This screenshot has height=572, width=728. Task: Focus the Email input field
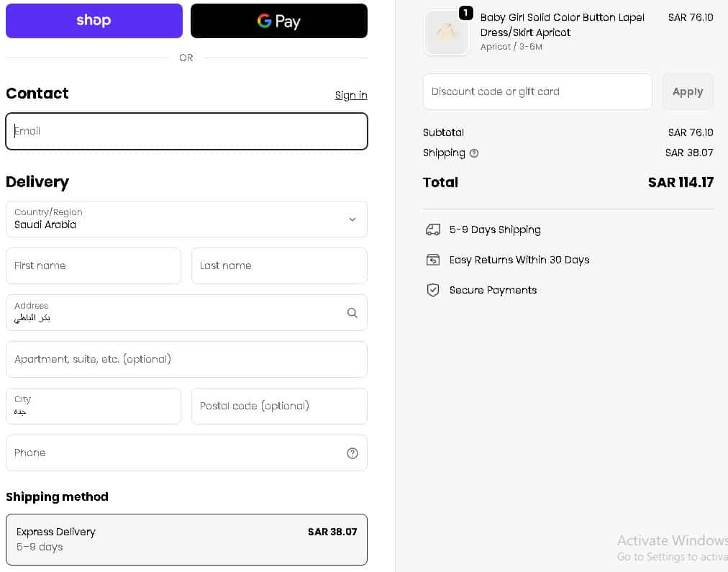pyautogui.click(x=186, y=131)
